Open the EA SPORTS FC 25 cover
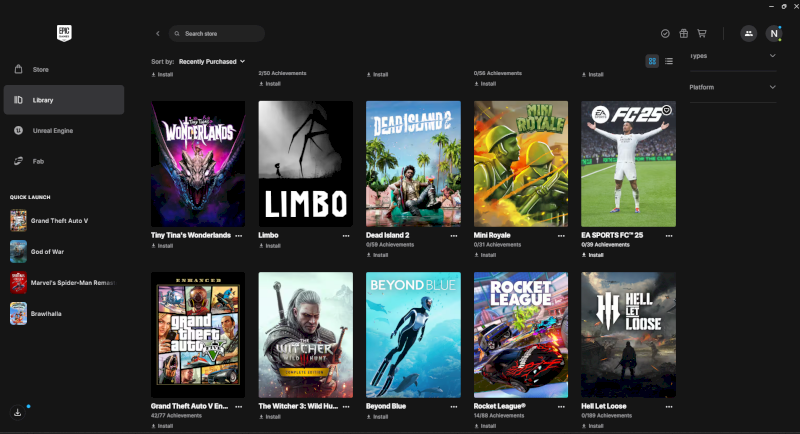Screen dimensions: 800x434 coord(629,164)
